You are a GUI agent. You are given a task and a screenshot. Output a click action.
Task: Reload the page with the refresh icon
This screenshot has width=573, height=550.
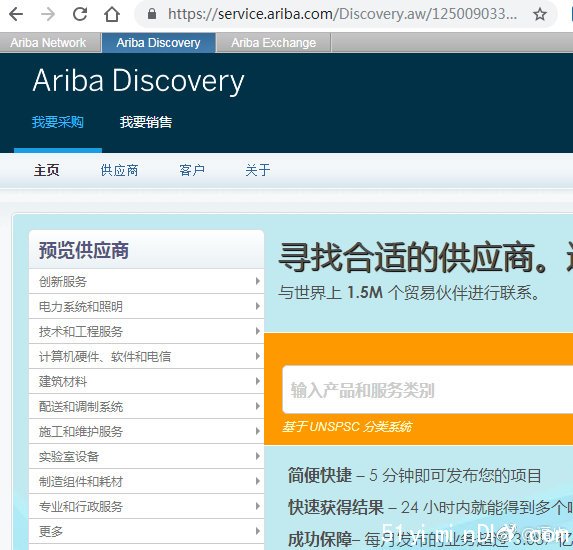pos(80,14)
